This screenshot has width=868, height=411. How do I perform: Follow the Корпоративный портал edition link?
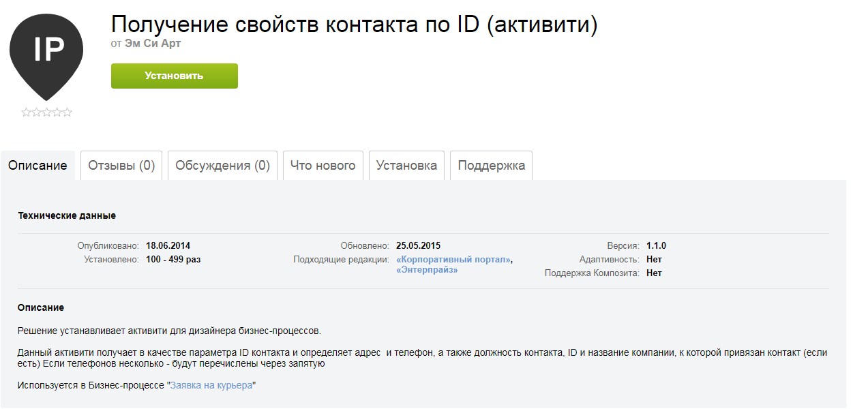pyautogui.click(x=453, y=259)
